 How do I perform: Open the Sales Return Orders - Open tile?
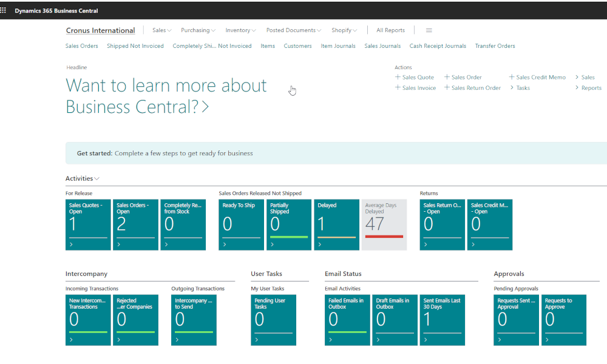point(442,224)
